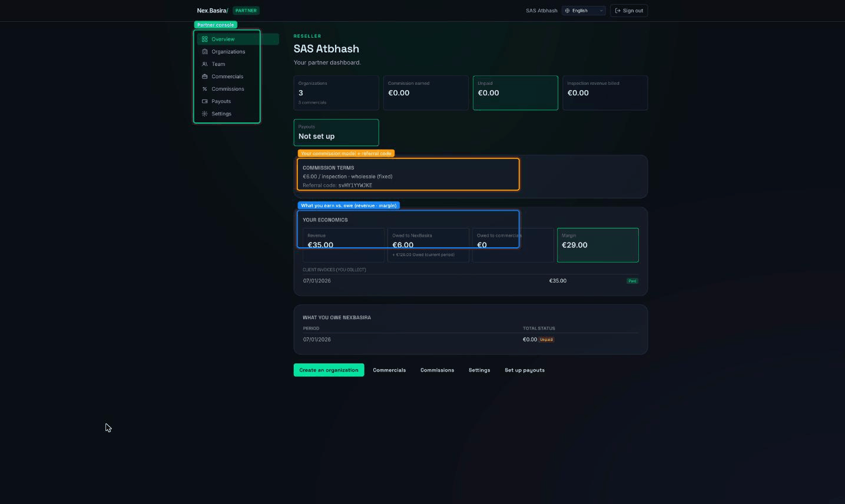
Task: Open Organizations via its building icon
Action: click(204, 52)
